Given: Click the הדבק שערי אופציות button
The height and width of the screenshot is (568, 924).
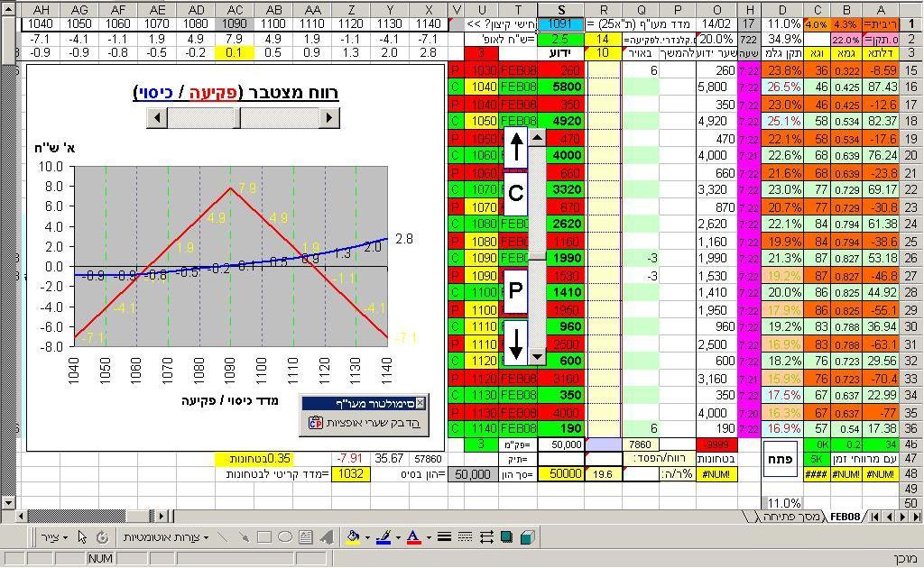Looking at the screenshot, I should click(365, 423).
